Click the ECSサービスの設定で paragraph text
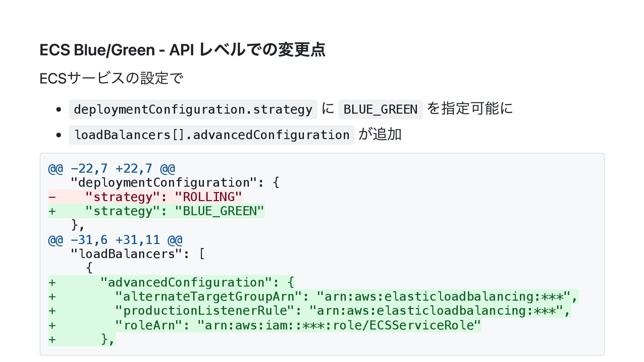Viewport: 644px width, 362px height. click(111, 78)
